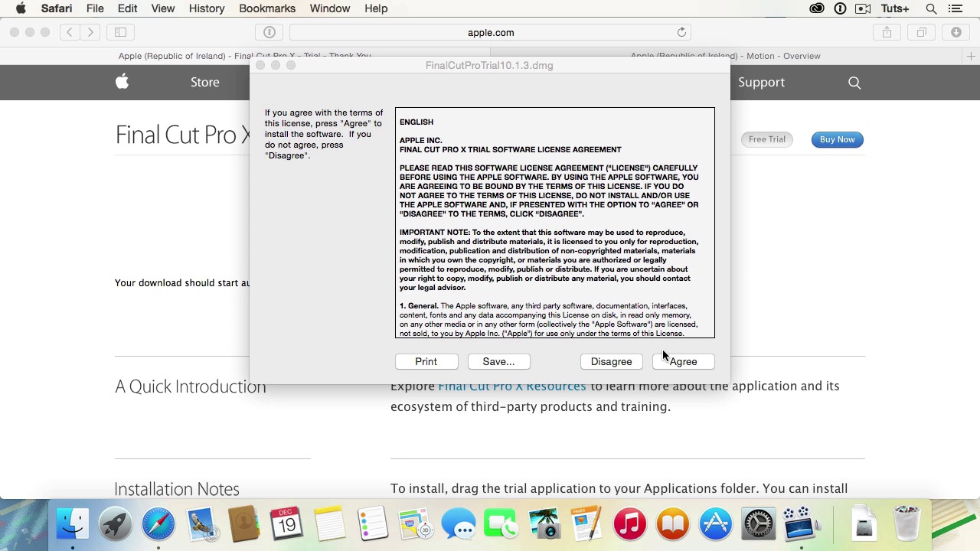Open System Preferences from the Dock
This screenshot has width=980, height=551.
(759, 524)
